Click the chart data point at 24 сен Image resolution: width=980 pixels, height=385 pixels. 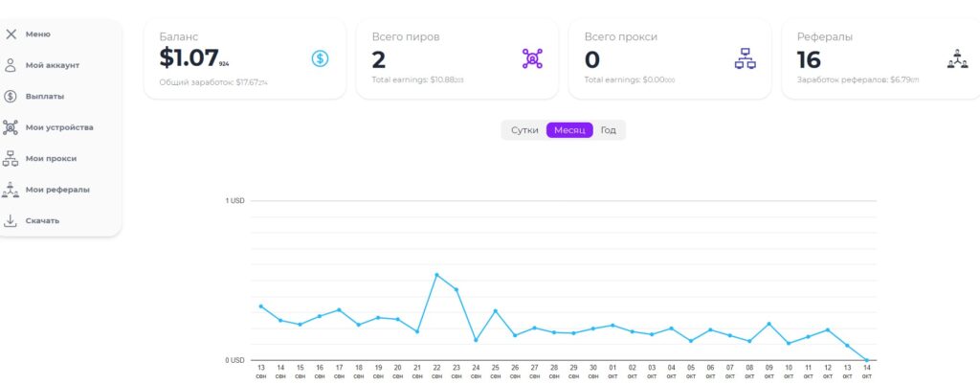point(476,340)
